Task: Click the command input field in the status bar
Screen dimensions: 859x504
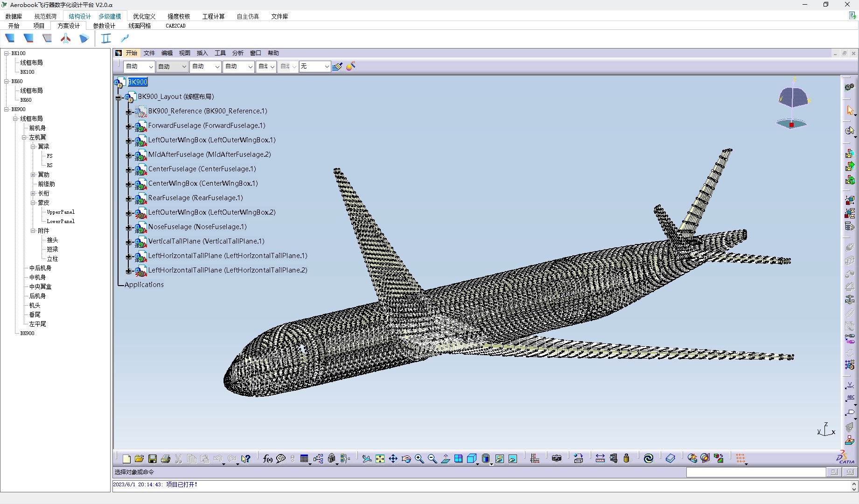Action: pos(756,472)
